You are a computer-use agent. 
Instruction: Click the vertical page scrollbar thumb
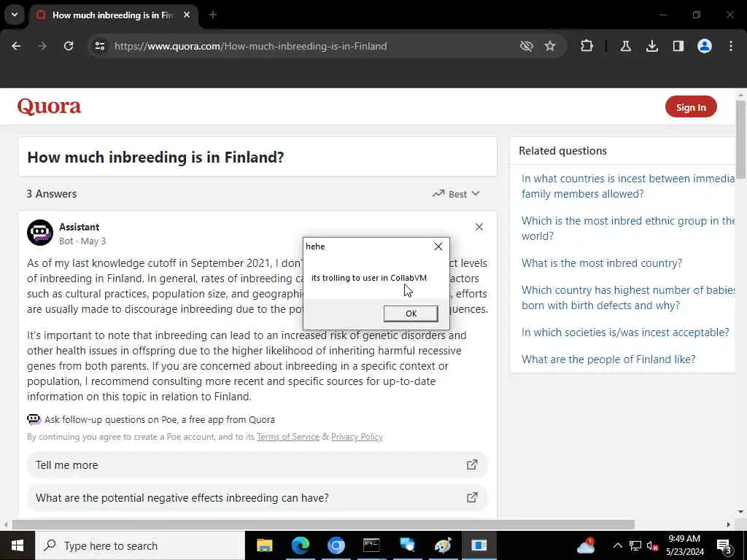tap(741, 139)
